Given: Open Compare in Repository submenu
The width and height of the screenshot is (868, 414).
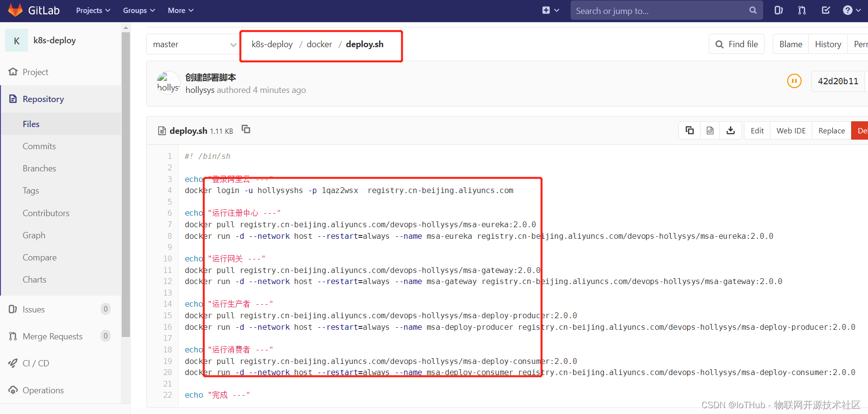Looking at the screenshot, I should [x=39, y=257].
